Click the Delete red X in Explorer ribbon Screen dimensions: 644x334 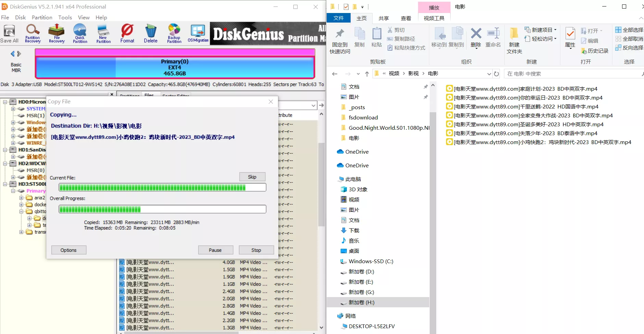point(476,37)
